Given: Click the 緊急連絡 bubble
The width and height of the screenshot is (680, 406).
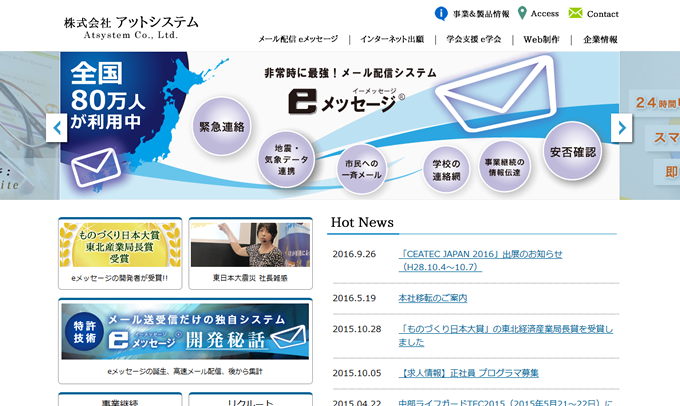Looking at the screenshot, I should (x=222, y=126).
